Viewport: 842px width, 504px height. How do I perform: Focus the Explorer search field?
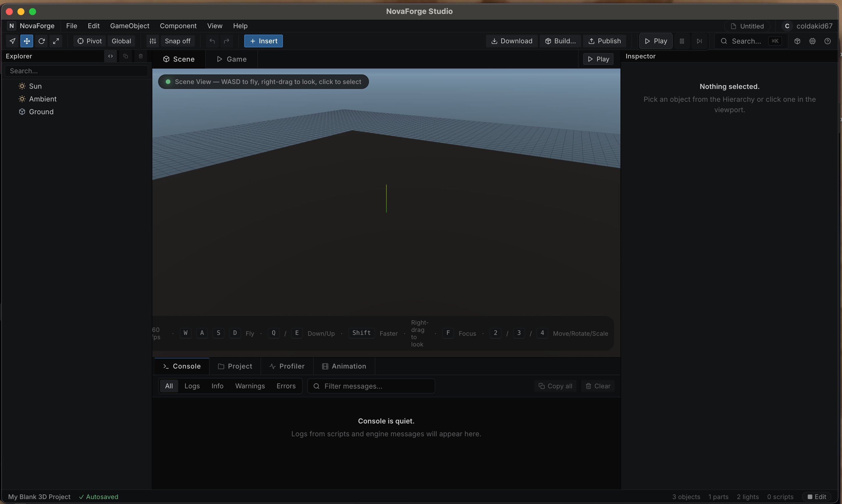76,71
